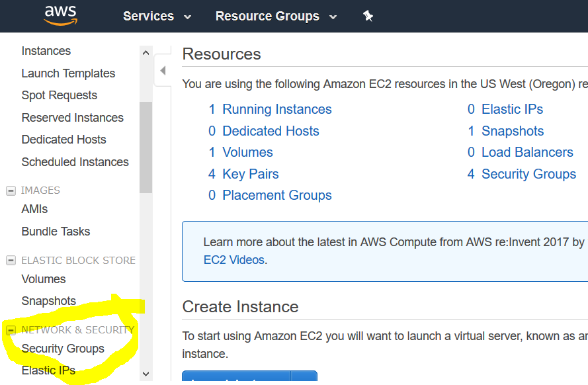Open Spot Requests page
The width and height of the screenshot is (588, 385).
60,95
